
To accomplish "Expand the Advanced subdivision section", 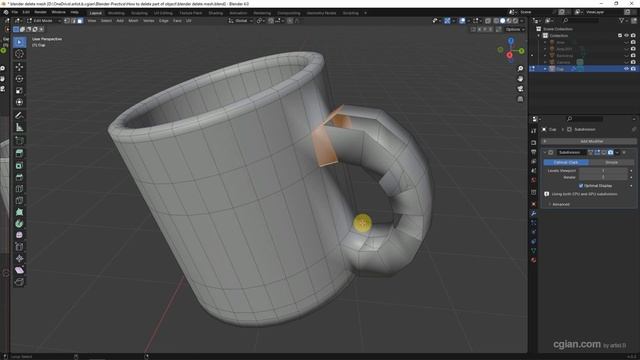I will [x=559, y=204].
